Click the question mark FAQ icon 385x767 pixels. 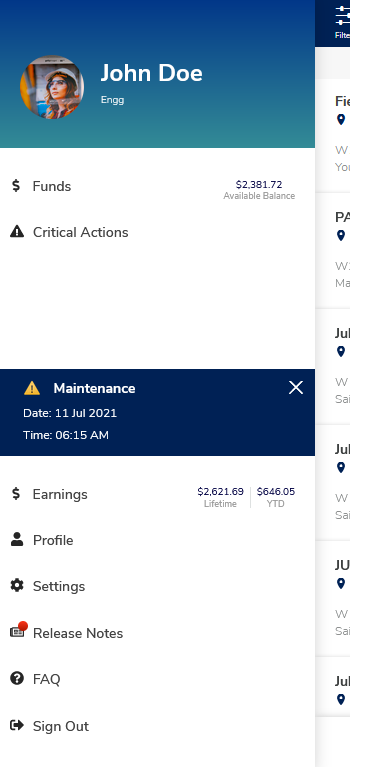(x=17, y=678)
